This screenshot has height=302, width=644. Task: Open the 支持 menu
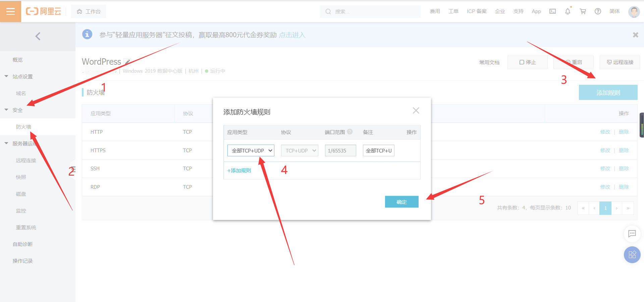(x=518, y=11)
